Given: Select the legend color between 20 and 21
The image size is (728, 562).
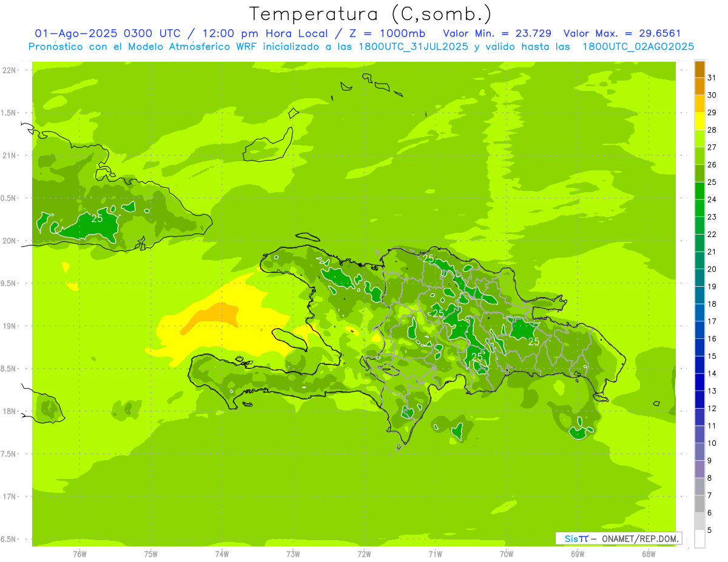Looking at the screenshot, I should point(699,261).
